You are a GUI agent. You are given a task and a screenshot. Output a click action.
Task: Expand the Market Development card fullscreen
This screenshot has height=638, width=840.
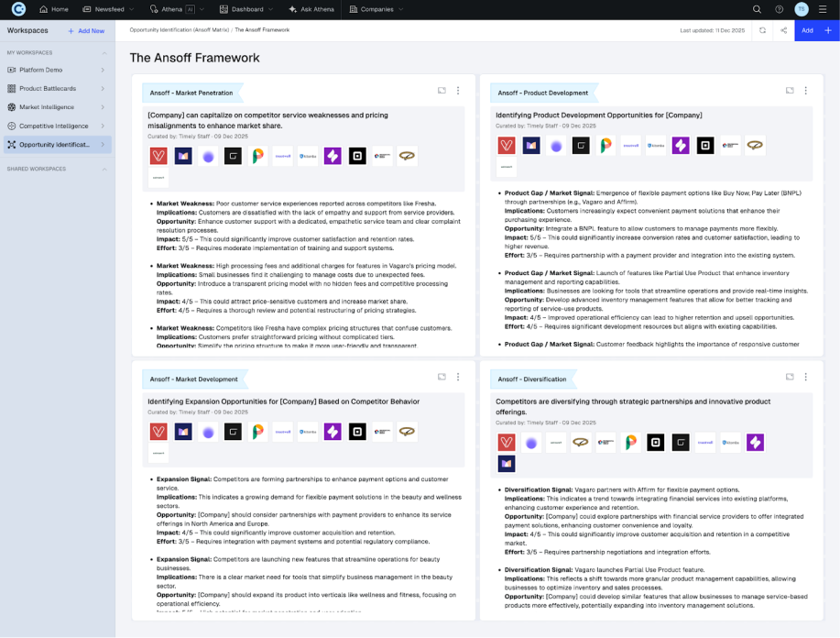(x=442, y=377)
